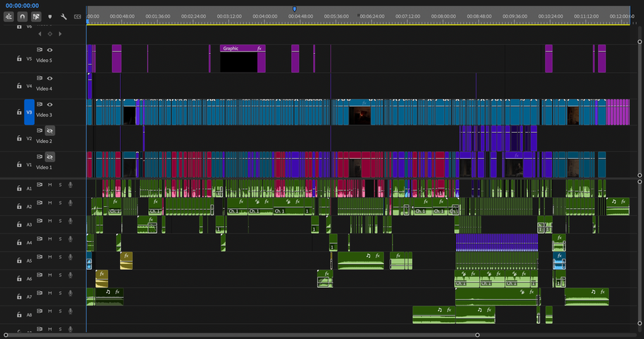Click the playhead timecode 00:00:00:00
Screen dimensions: 644x339
(x=22, y=6)
